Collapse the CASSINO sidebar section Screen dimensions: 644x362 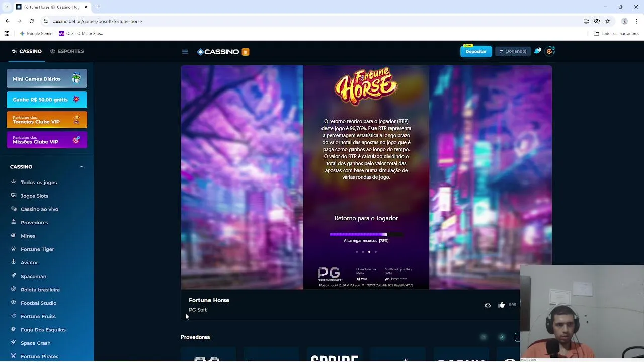(82, 167)
